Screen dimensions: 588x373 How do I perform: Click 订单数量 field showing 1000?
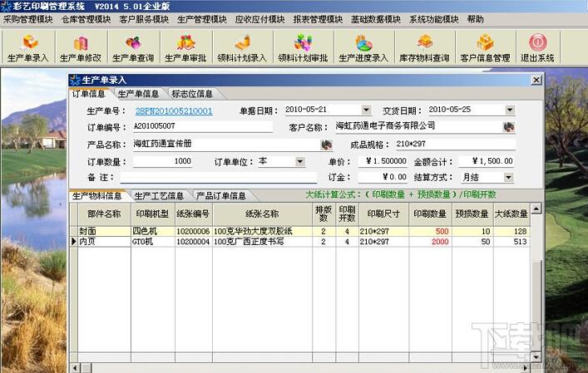162,161
